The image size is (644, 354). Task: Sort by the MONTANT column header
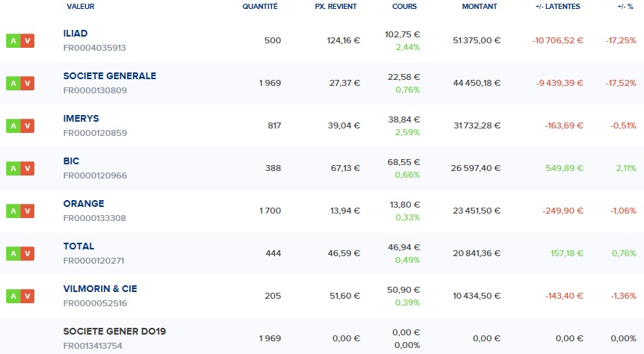coord(480,7)
